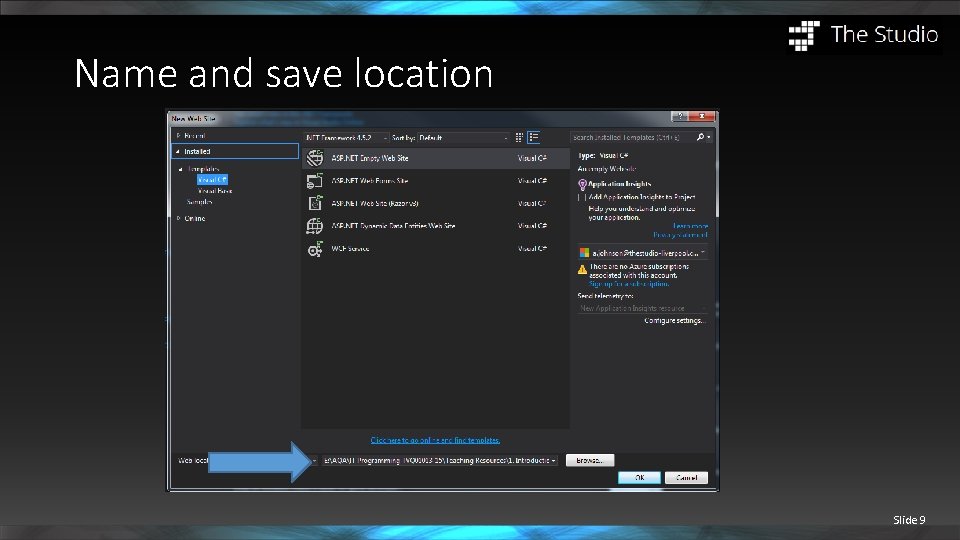The image size is (960, 540).
Task: Click the Application Insights lightbulb icon
Action: pos(582,184)
